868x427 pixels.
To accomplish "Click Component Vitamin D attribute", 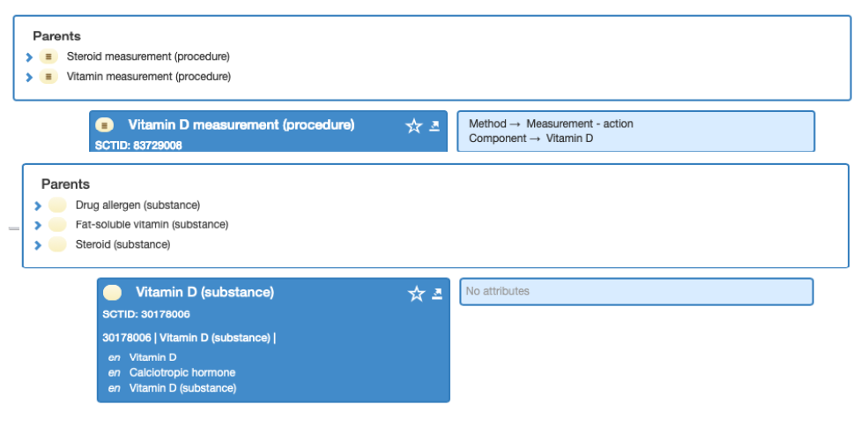I will 530,139.
